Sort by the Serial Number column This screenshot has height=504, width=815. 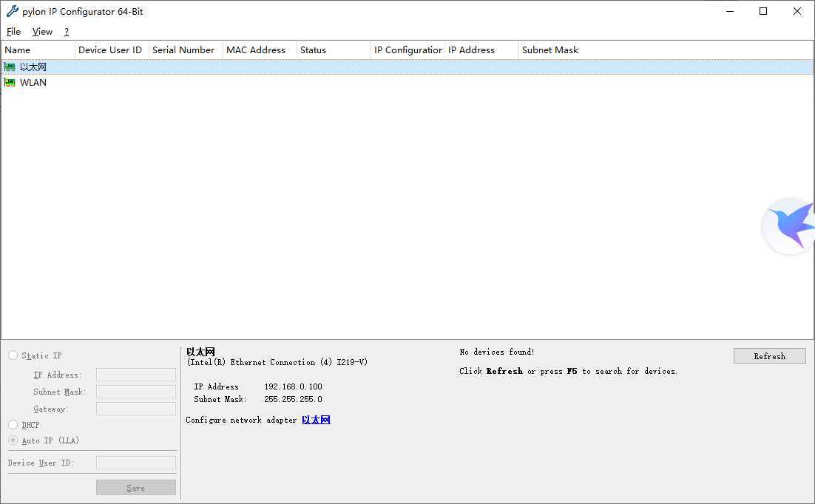[x=186, y=50]
